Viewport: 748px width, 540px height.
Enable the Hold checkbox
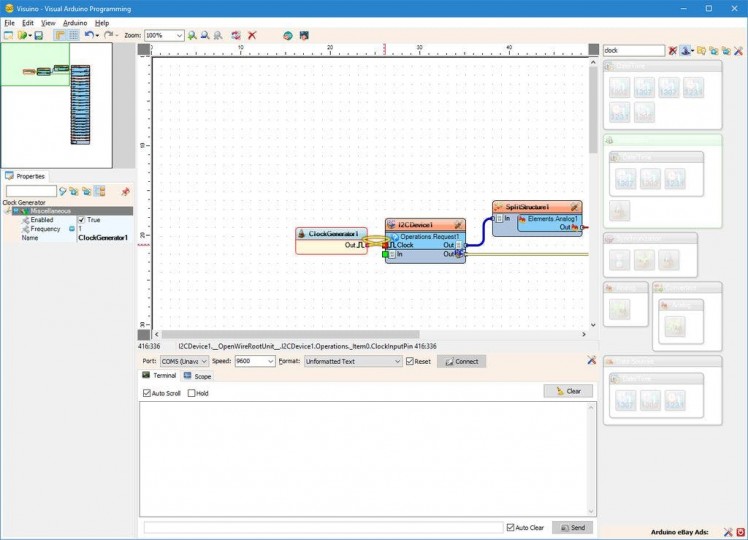click(x=192, y=393)
